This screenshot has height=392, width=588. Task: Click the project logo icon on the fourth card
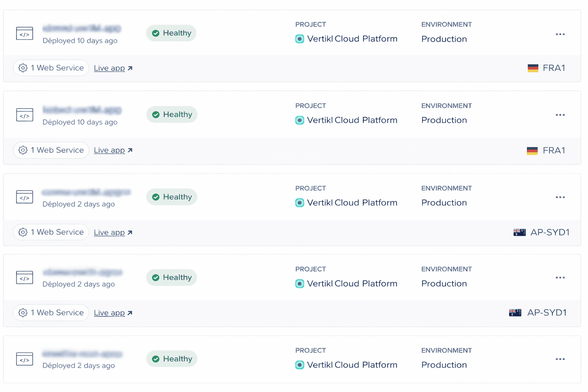coord(300,284)
